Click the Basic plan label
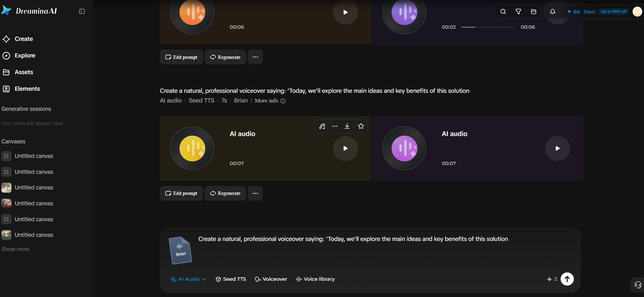Image resolution: width=644 pixels, height=297 pixels. tap(590, 12)
